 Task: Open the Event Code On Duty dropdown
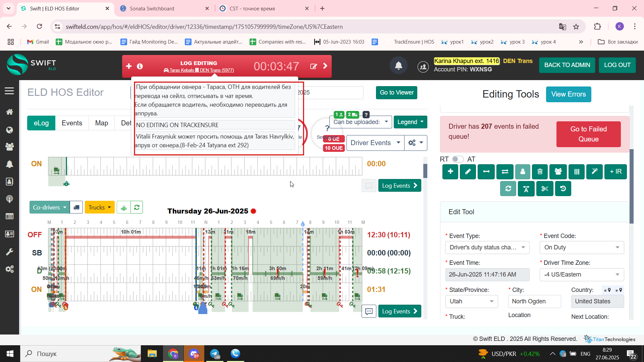click(582, 247)
